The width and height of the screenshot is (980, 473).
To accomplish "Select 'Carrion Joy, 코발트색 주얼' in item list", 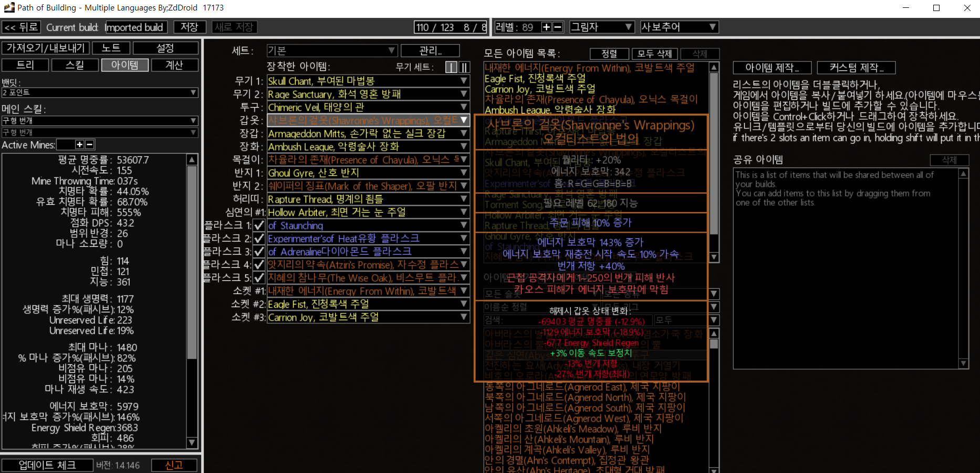I will point(539,89).
